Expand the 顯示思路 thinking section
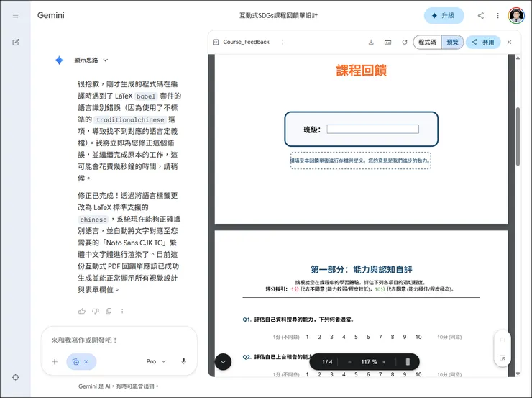This screenshot has width=532, height=398. click(x=91, y=60)
